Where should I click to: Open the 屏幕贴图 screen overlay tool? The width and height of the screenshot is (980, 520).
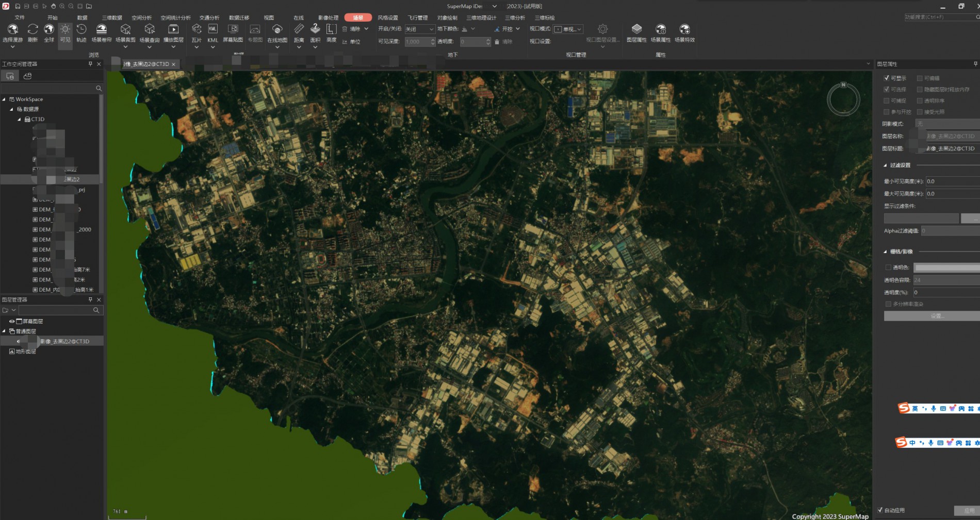(233, 33)
